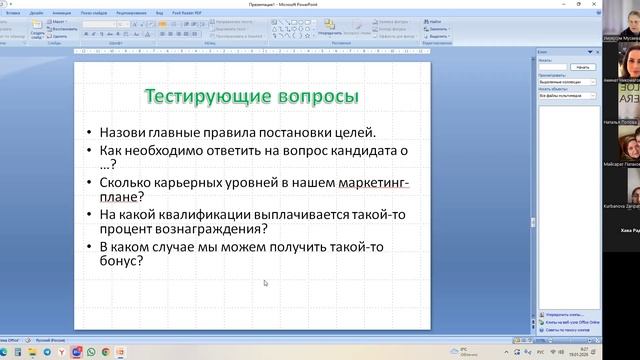Viewport: 640px width, 360px height.
Task: Open the Clip pane options arrow
Action: [x=590, y=52]
